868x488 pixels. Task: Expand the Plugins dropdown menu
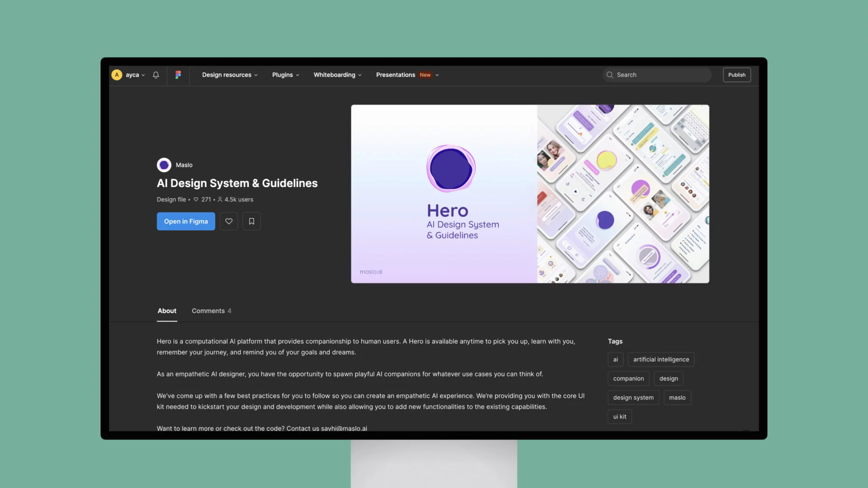point(285,75)
